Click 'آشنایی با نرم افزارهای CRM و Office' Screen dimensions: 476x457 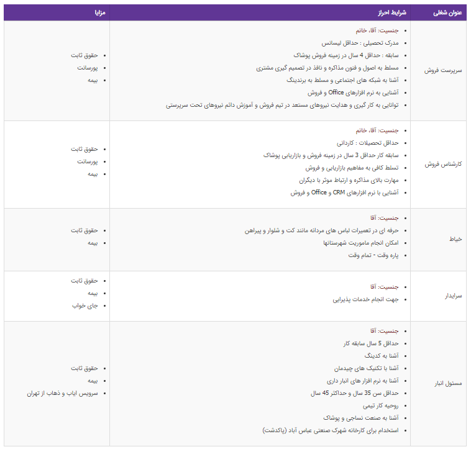tap(344, 193)
